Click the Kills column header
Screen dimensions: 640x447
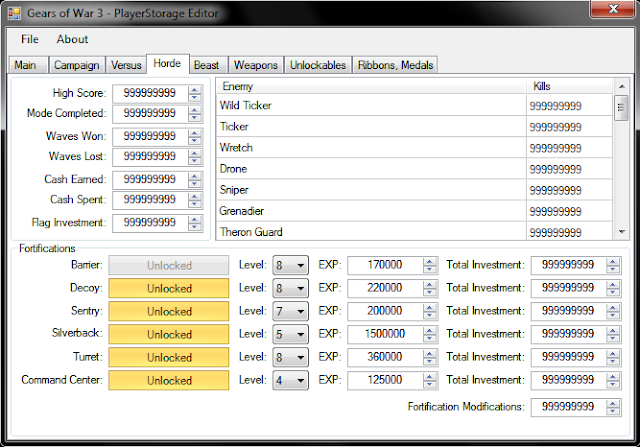[569, 86]
